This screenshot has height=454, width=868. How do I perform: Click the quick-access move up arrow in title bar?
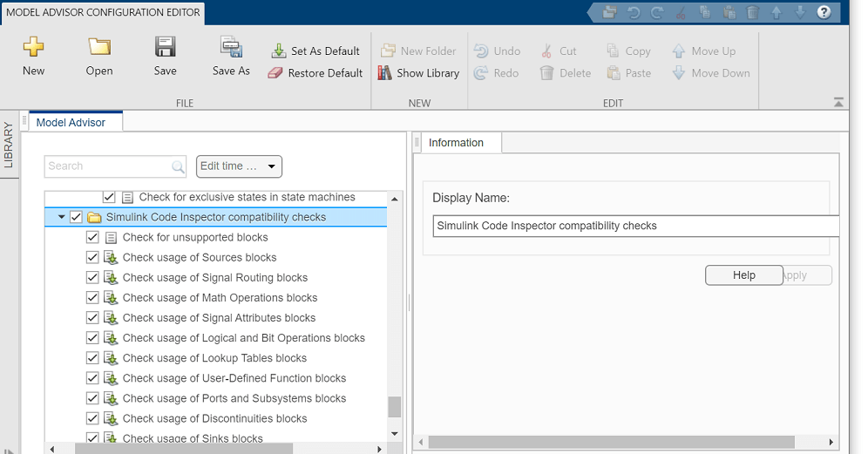(776, 12)
